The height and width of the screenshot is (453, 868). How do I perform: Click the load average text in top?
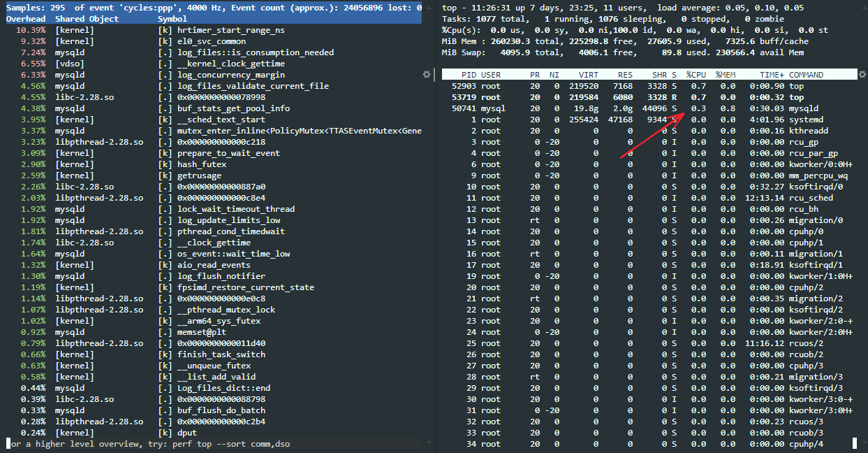point(731,8)
